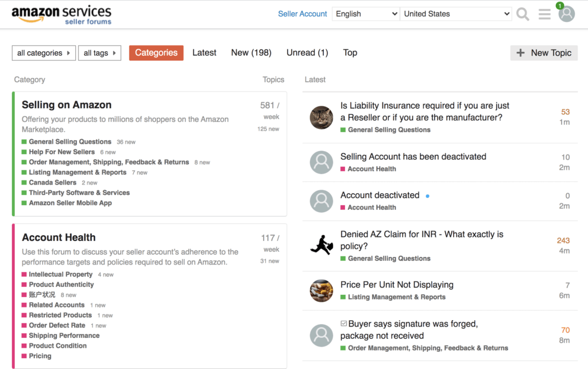Open topic Price Per Unit Not Displaying
This screenshot has width=588, height=369.
pos(397,285)
